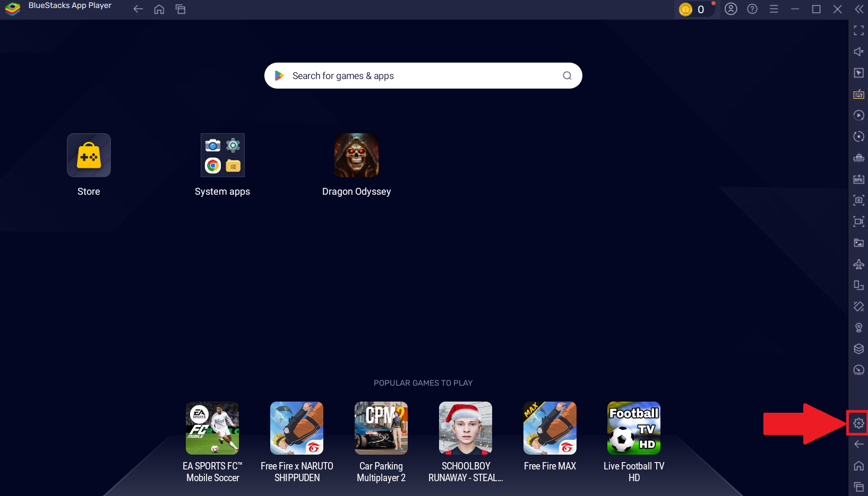868x496 pixels.
Task: Collapse the sidebar with the double chevron
Action: pos(858,9)
